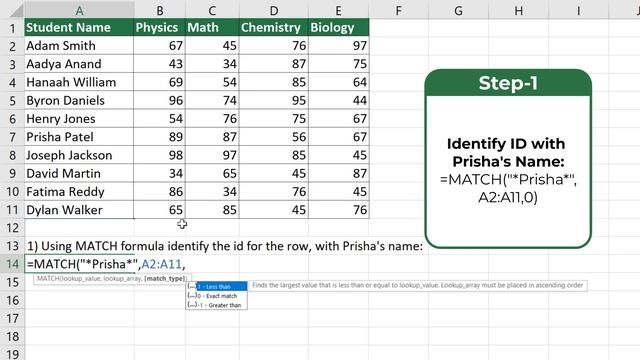The height and width of the screenshot is (360, 640).
Task: Click Aadya Anand's Chemistry score 87
Action: [x=274, y=64]
